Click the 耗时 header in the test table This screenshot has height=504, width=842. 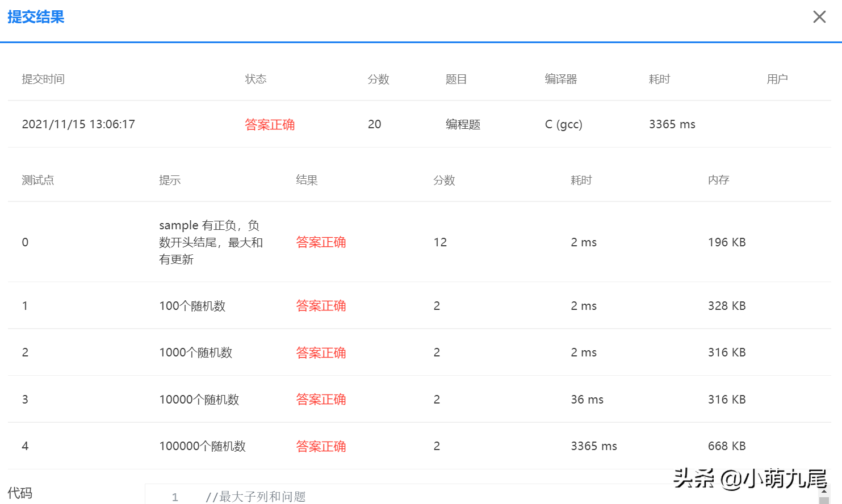click(x=580, y=180)
